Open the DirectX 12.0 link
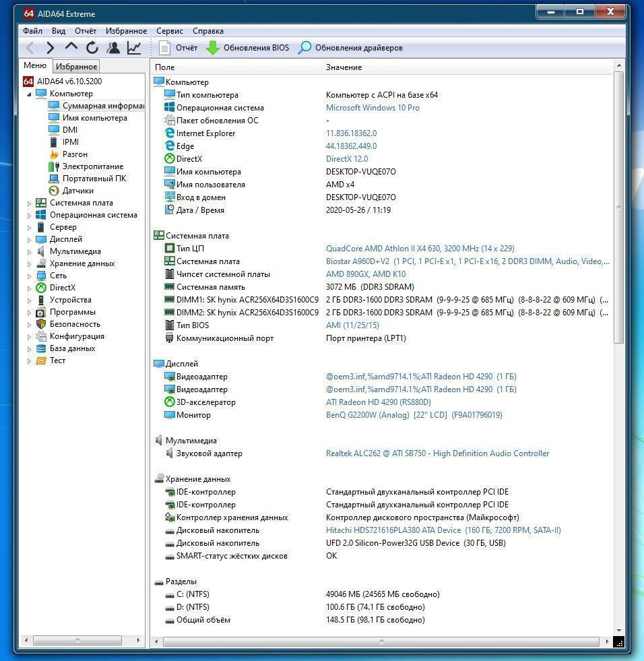The height and width of the screenshot is (661, 644). 347,158
